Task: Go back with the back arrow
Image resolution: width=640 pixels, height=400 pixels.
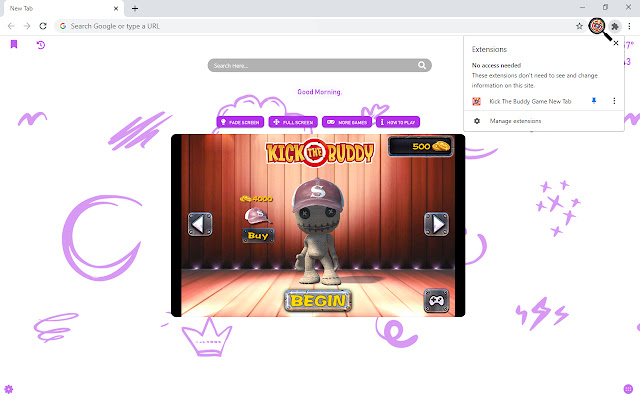Action: click(11, 26)
